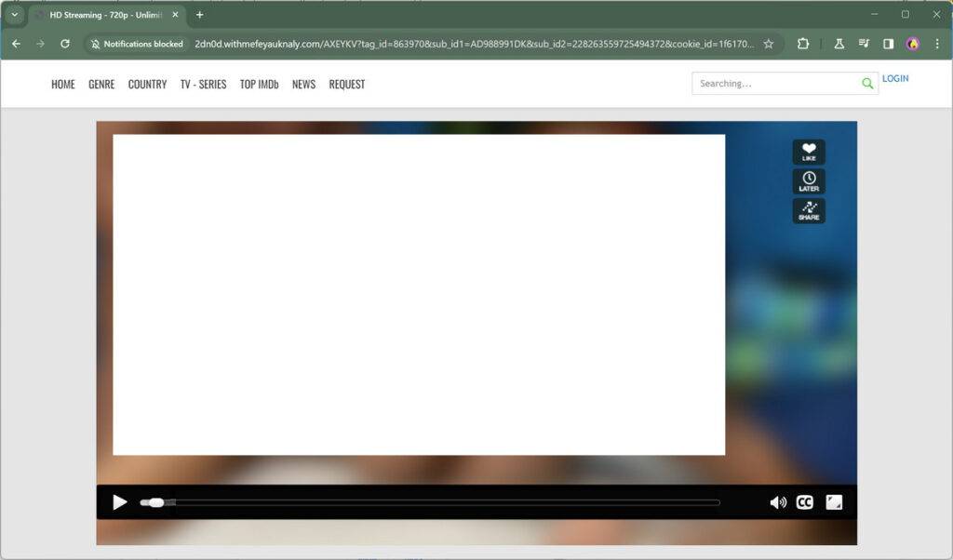This screenshot has width=953, height=560.
Task: Like the video with the heart icon
Action: coord(808,152)
